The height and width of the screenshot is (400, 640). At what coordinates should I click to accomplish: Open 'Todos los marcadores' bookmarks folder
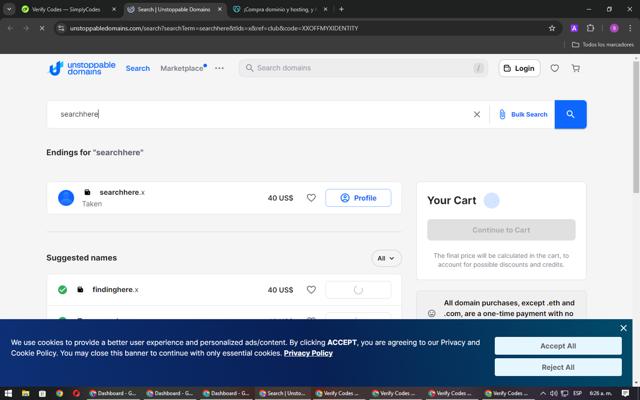pos(602,44)
